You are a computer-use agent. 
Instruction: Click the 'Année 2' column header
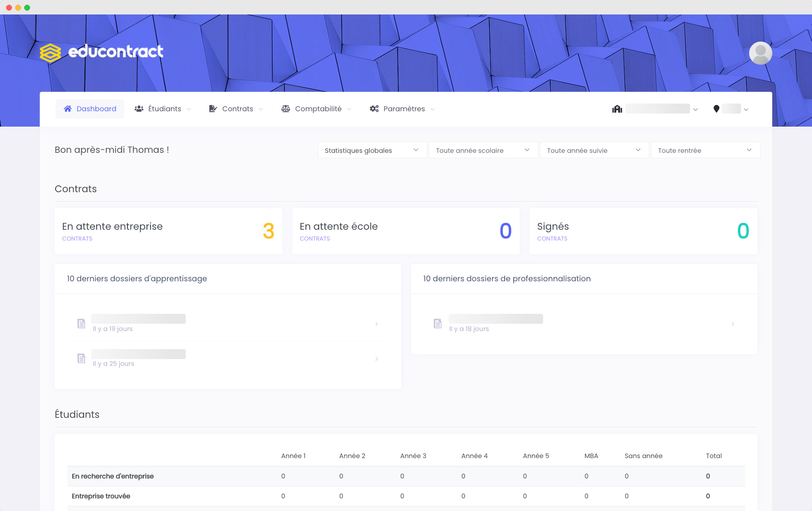tap(352, 456)
